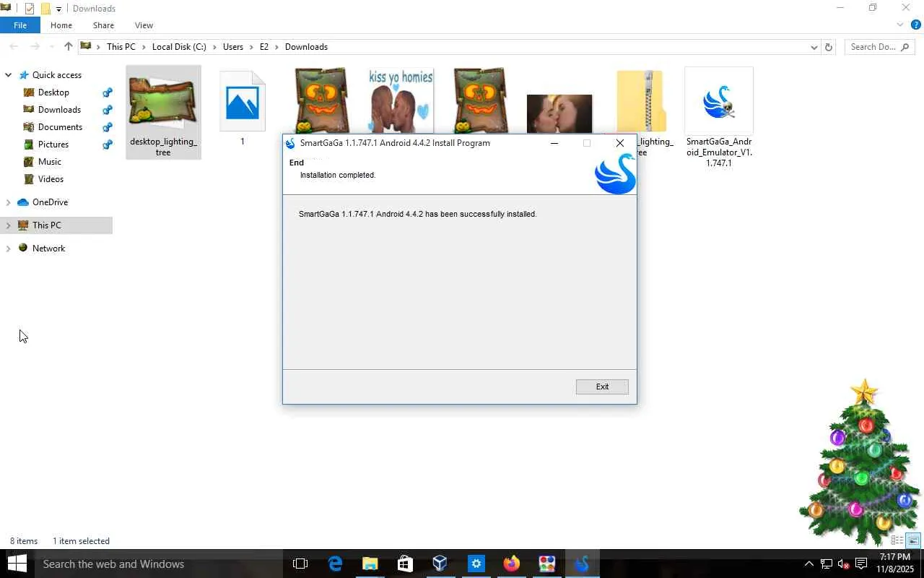The width and height of the screenshot is (924, 578).
Task: Select the desktop_lighting_tree file
Action: [163, 113]
